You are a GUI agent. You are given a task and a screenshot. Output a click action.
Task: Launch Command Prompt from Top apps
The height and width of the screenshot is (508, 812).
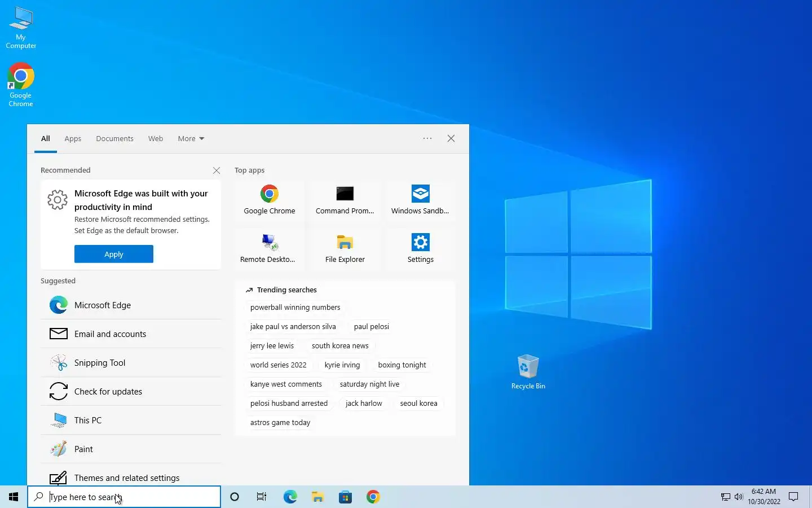pos(345,200)
